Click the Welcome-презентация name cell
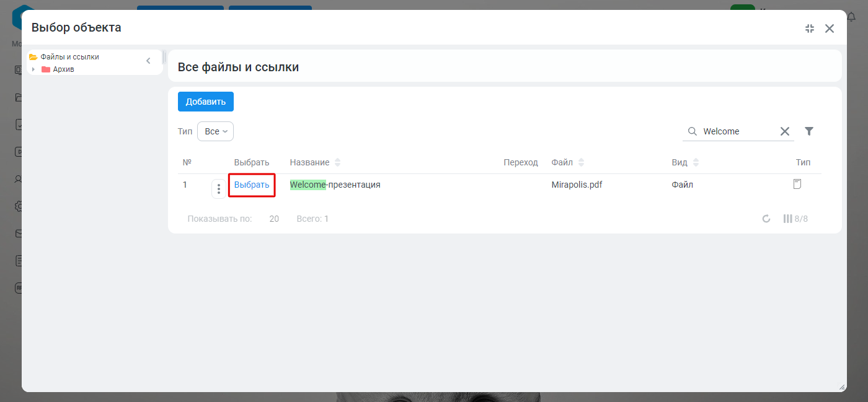This screenshot has width=868, height=402. pyautogui.click(x=335, y=185)
